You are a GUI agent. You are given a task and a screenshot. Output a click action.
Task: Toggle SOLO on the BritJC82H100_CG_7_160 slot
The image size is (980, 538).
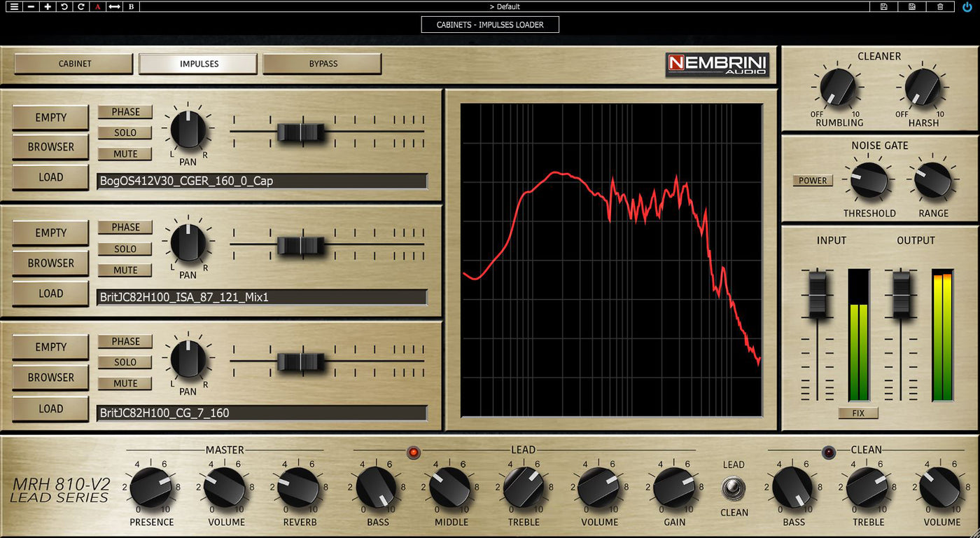(x=125, y=363)
